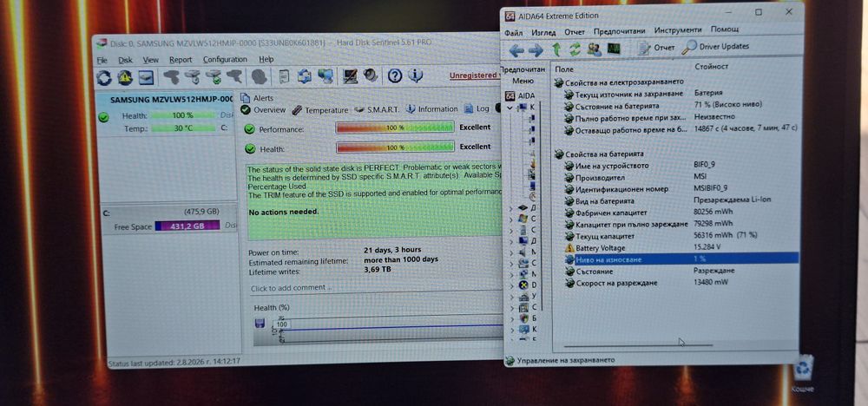Click the Free Space 431,2 GB bar
The width and height of the screenshot is (868, 406).
(187, 226)
